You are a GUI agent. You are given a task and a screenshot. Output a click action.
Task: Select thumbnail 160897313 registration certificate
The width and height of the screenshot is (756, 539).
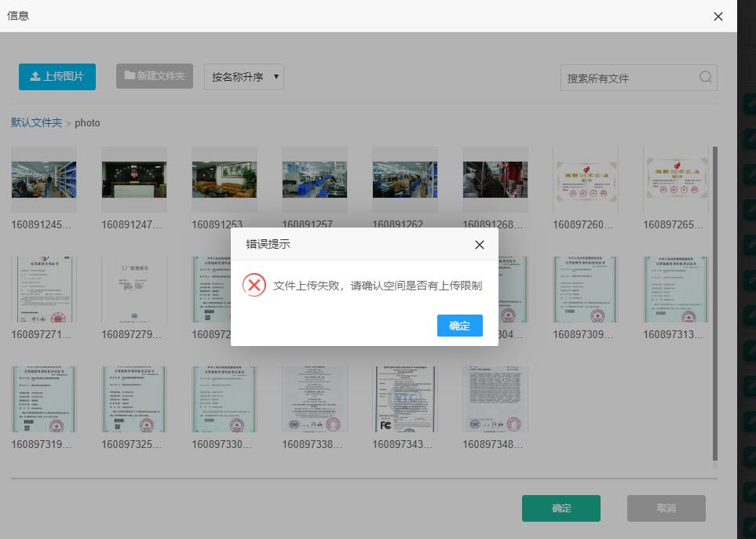(675, 290)
